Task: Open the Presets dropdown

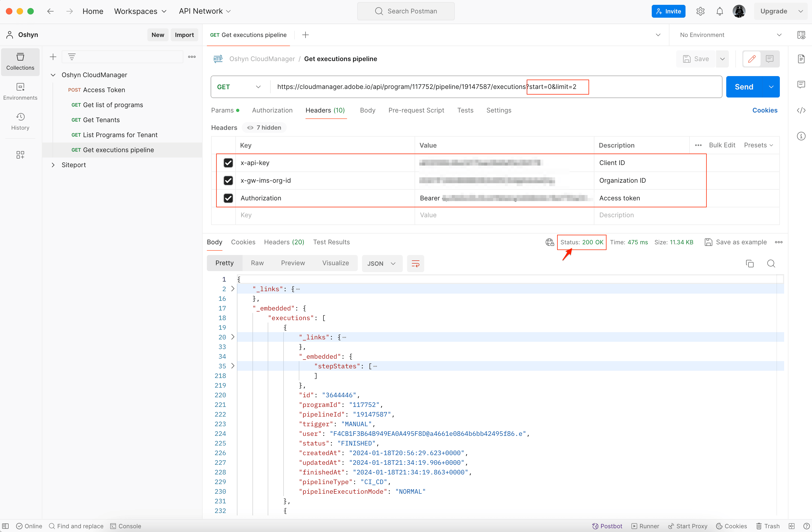Action: (758, 145)
